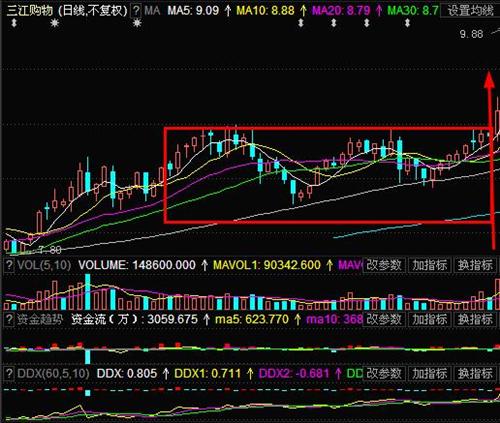500x423 pixels.
Task: Click the rightmost up-down arrow event marker
Action: [x=407, y=23]
